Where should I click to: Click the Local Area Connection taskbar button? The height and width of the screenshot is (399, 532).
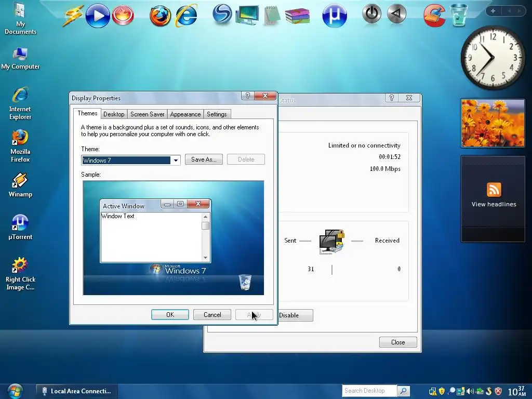point(77,391)
